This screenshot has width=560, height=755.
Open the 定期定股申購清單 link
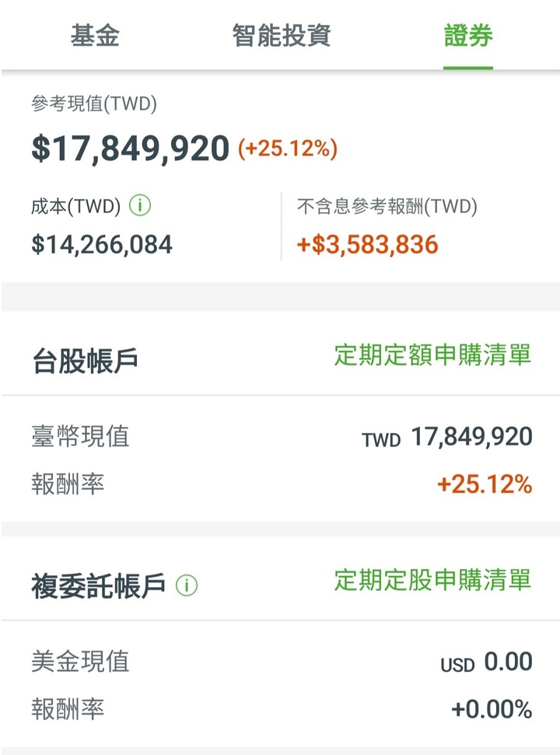[432, 580]
